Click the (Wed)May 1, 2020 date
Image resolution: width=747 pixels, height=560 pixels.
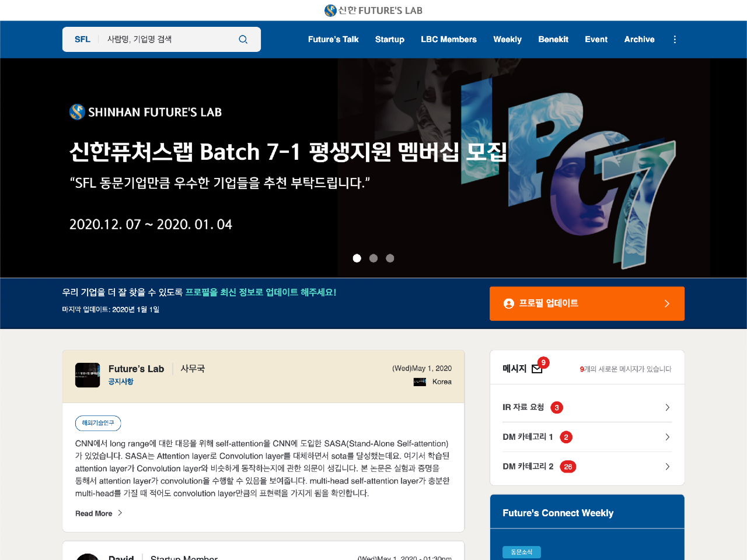click(422, 368)
